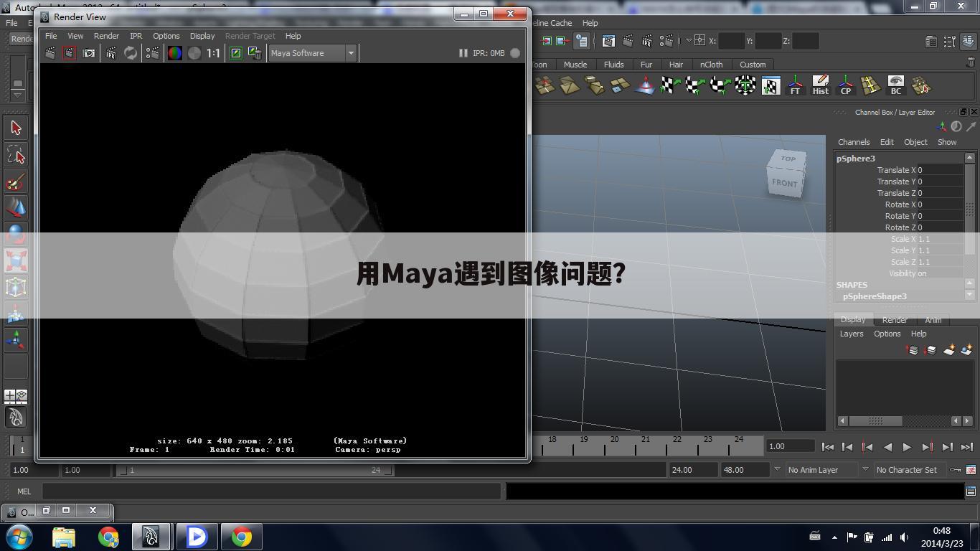
Task: Select the Lasso tool
Action: point(16,155)
